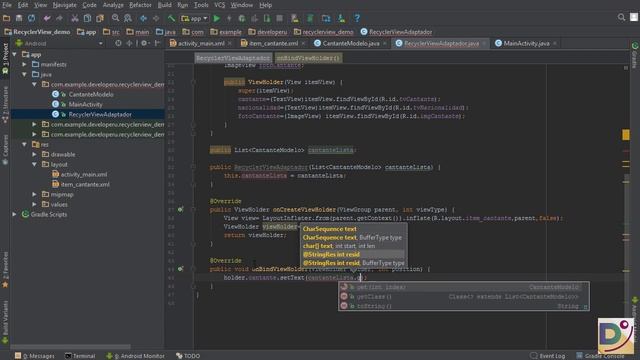Click the Help question mark icon

357,18
